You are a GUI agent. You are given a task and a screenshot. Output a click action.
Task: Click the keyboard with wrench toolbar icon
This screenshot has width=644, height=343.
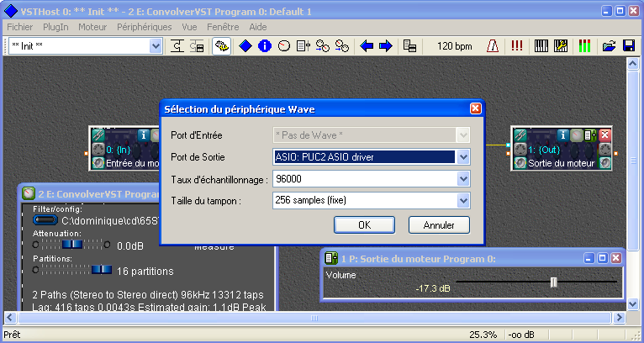(561, 46)
